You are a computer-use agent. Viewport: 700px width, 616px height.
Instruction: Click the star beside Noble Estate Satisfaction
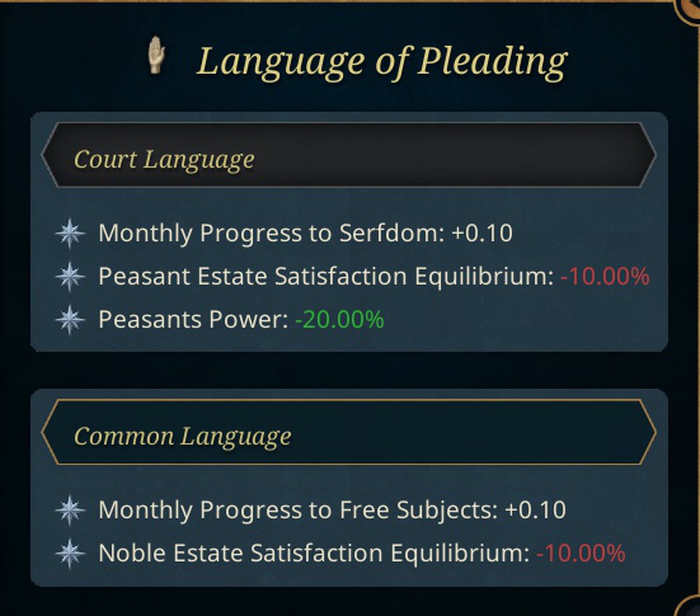coord(70,554)
